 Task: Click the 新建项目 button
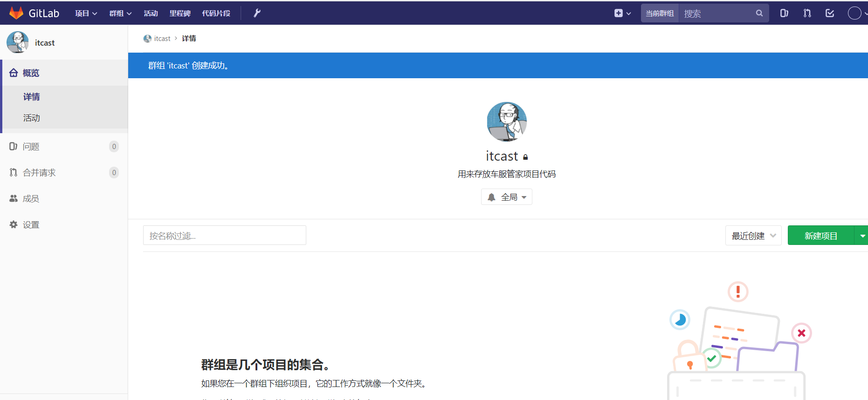[x=821, y=236]
